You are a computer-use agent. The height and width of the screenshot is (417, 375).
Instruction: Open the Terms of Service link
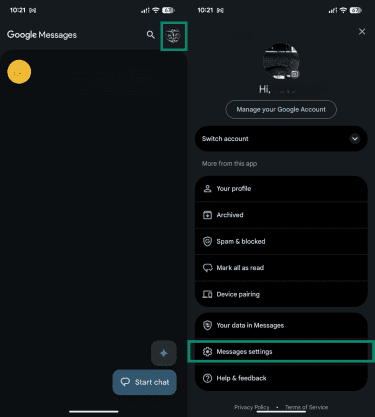(x=306, y=407)
